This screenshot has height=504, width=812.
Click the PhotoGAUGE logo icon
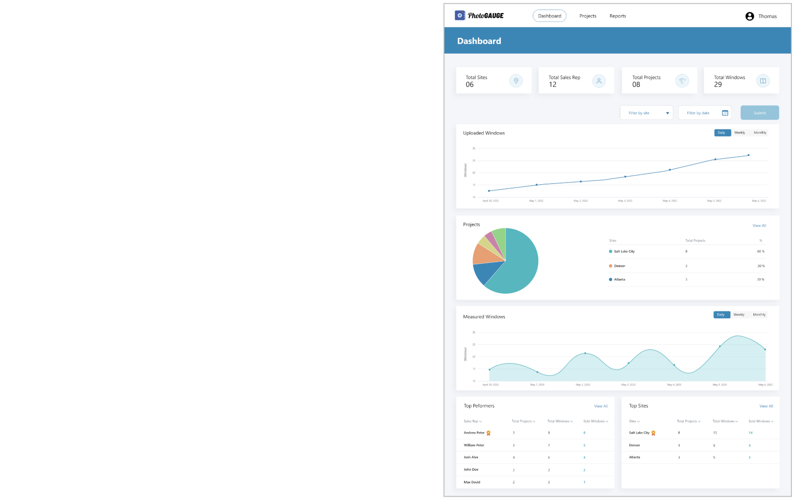tap(460, 16)
